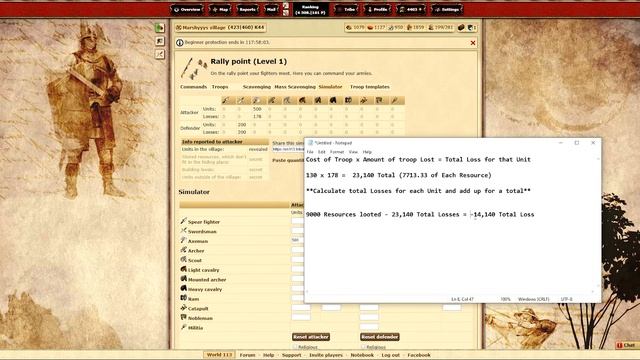Viewport: 640px width, 360px height.
Task: Open the Forum footer link
Action: [x=247, y=355]
